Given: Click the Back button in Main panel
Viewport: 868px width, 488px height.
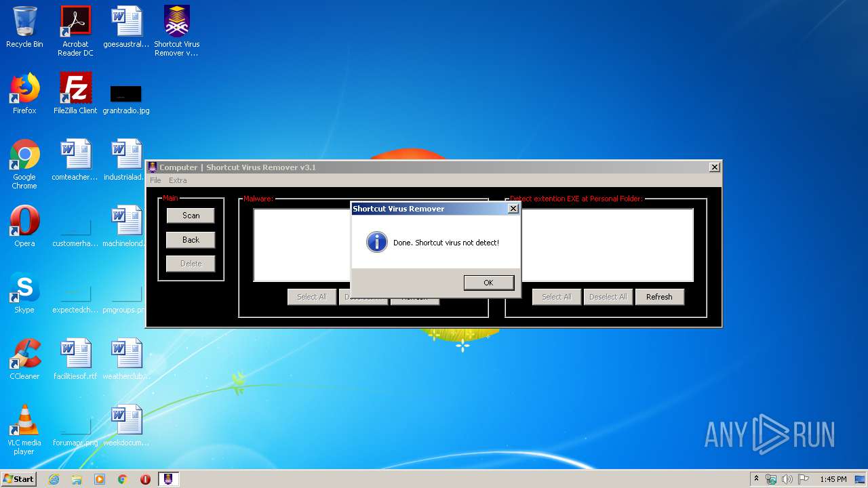Looking at the screenshot, I should click(x=191, y=240).
